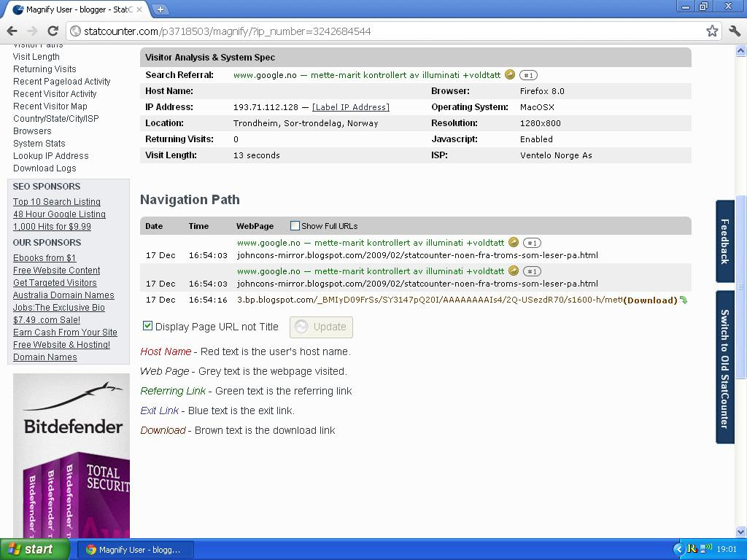Image resolution: width=747 pixels, height=560 pixels.
Task: Click the 19:01 taskbar clock
Action: click(727, 550)
